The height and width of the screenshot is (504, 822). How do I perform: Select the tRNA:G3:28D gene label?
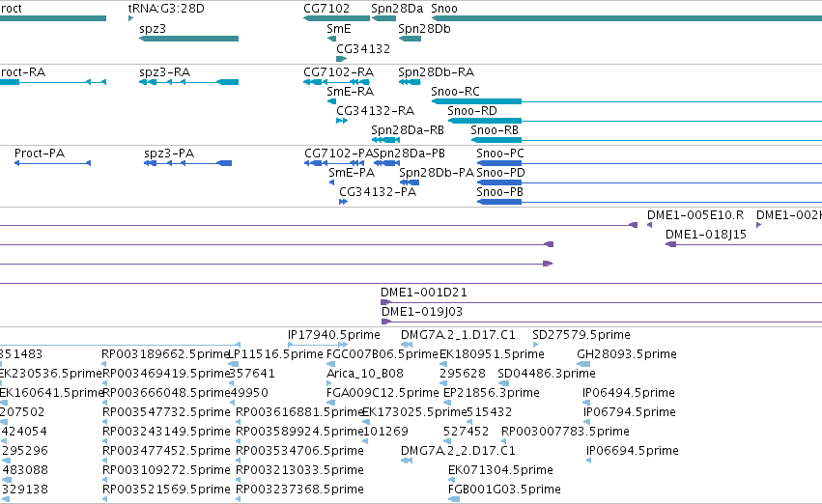[166, 9]
